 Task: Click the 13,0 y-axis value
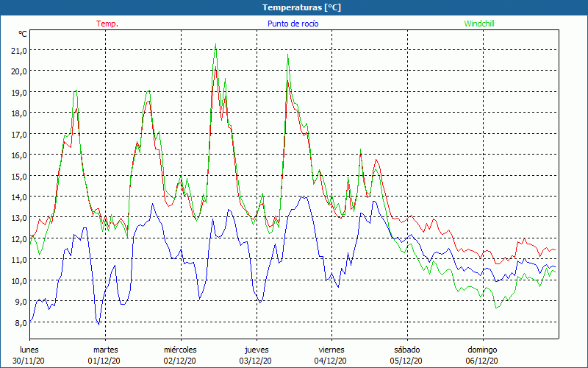(19, 217)
